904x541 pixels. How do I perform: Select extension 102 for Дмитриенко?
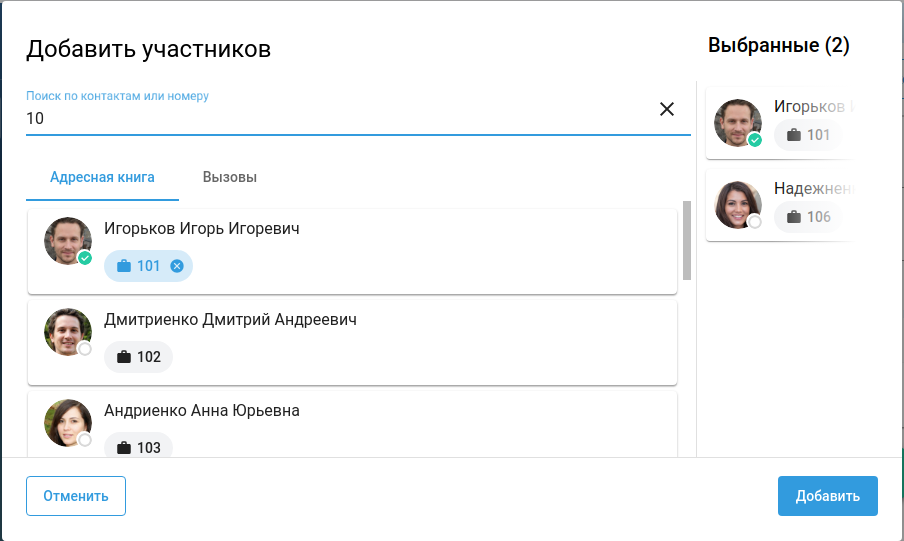(138, 357)
